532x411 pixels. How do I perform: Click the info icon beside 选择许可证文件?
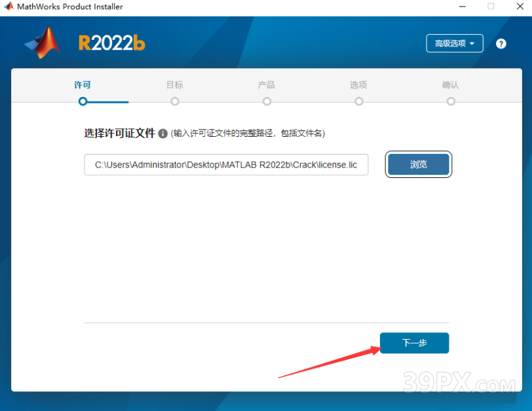tap(163, 134)
